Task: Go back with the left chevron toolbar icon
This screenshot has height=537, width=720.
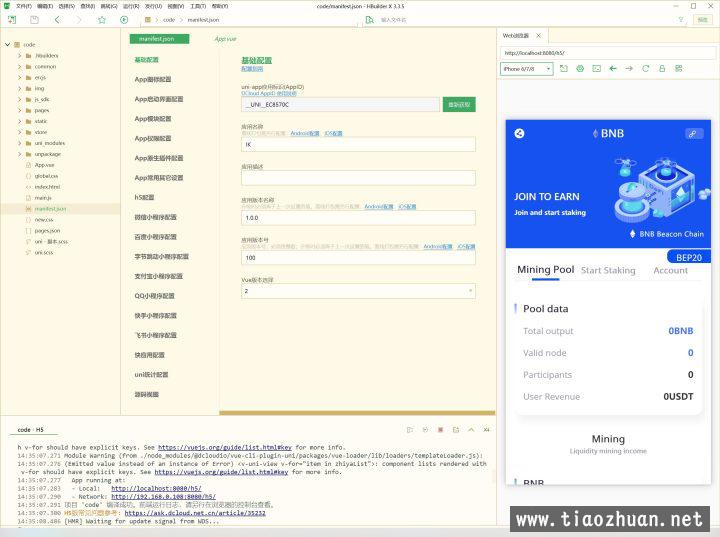Action: click(57, 20)
